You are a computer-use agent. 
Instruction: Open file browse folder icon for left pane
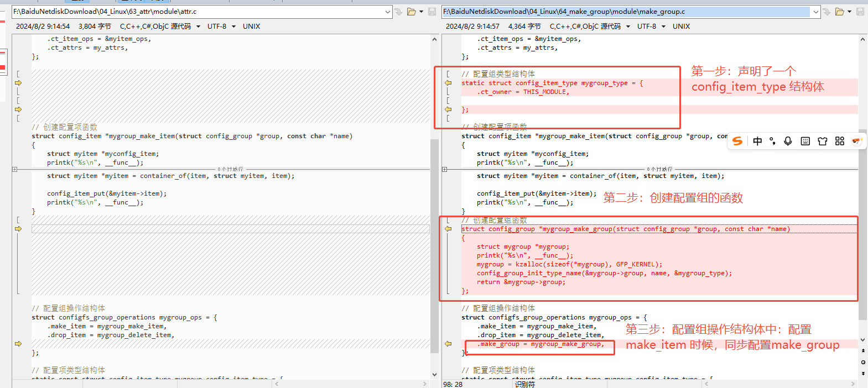(412, 12)
